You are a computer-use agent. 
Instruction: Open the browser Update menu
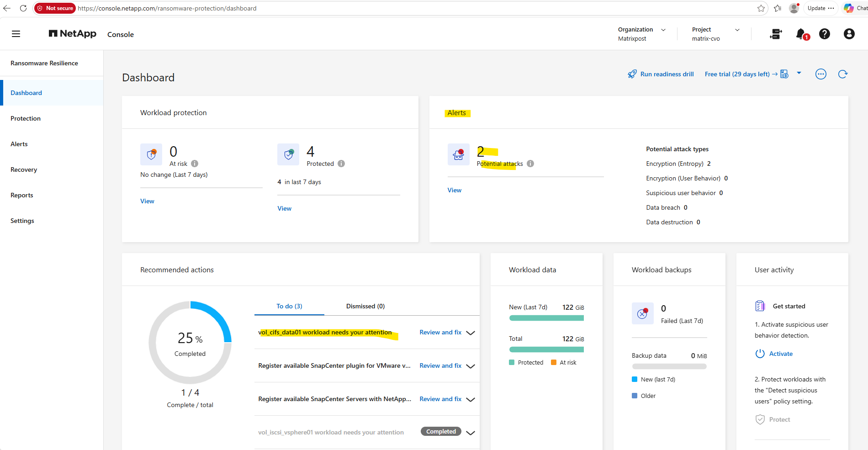[x=820, y=8]
